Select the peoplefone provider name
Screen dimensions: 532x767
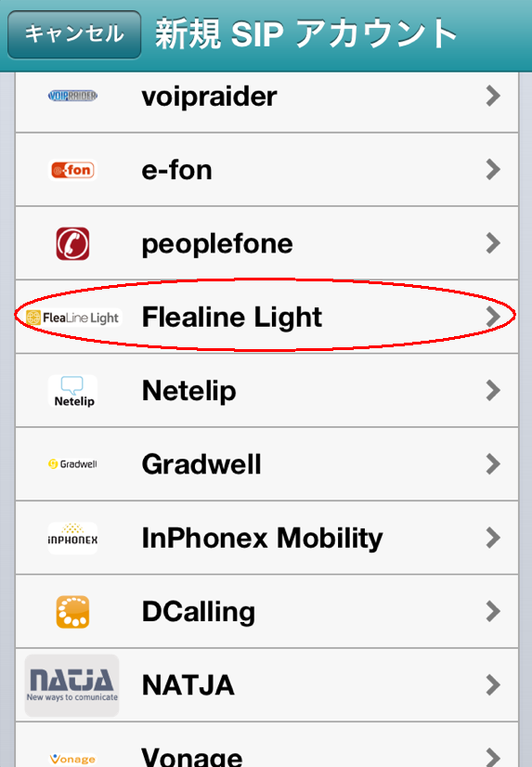(217, 244)
